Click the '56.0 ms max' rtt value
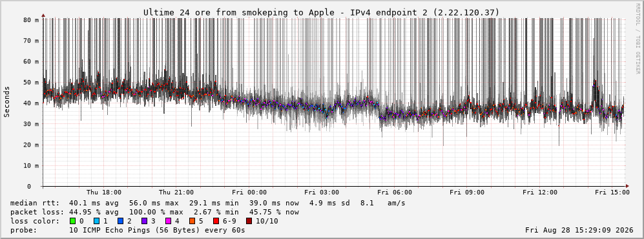The image size is (644, 239). [154, 203]
